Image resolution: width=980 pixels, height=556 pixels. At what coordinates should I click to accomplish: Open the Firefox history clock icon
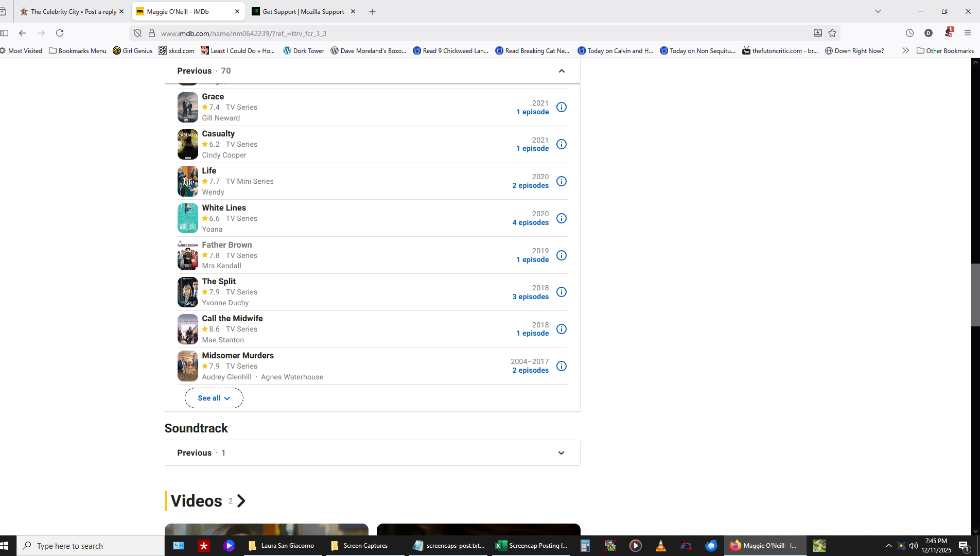[910, 33]
